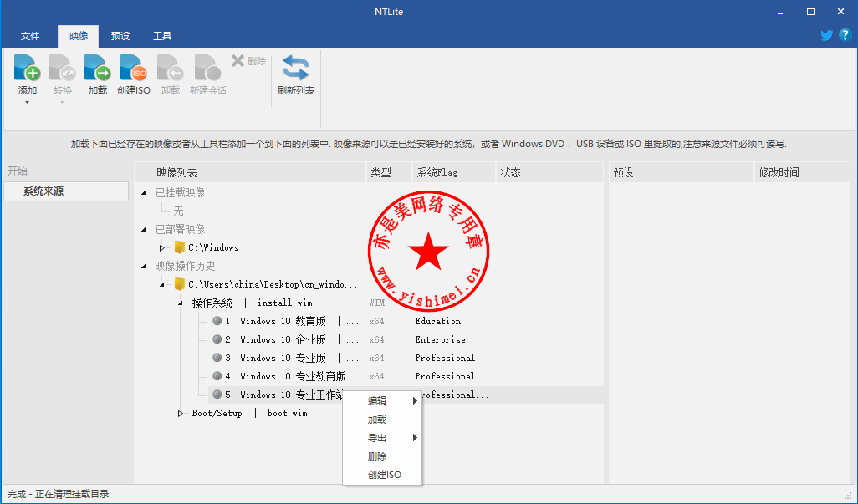858x504 pixels.
Task: Click the 加载 (Load) toolbar icon
Action: click(x=97, y=68)
